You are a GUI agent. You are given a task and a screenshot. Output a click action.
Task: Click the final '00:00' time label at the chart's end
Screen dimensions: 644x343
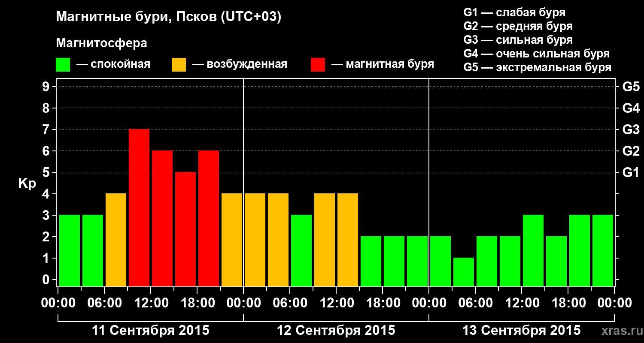tap(614, 303)
